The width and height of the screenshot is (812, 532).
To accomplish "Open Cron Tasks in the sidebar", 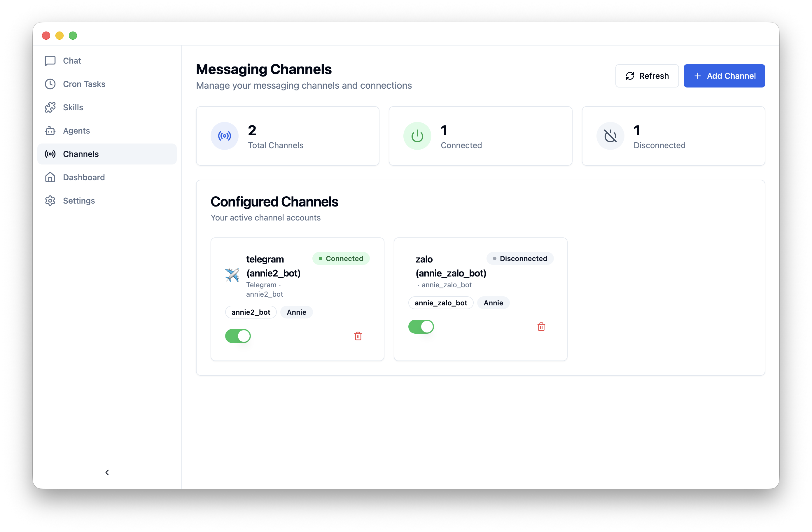I will (x=84, y=84).
